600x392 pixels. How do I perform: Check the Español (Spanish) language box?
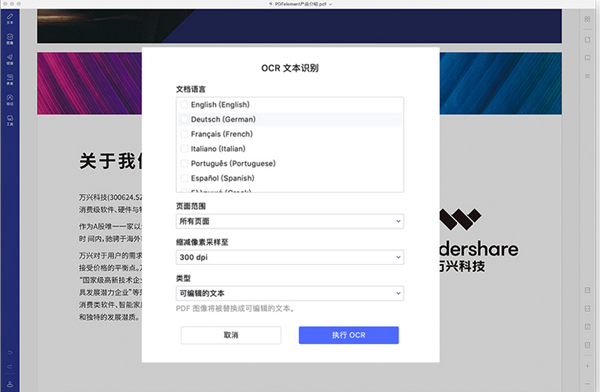pyautogui.click(x=184, y=178)
